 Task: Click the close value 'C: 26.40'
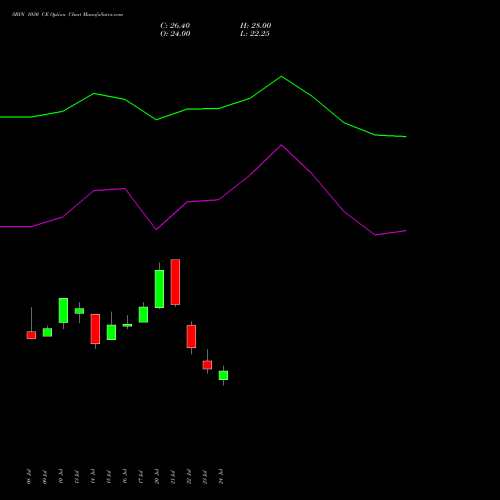[x=175, y=26]
